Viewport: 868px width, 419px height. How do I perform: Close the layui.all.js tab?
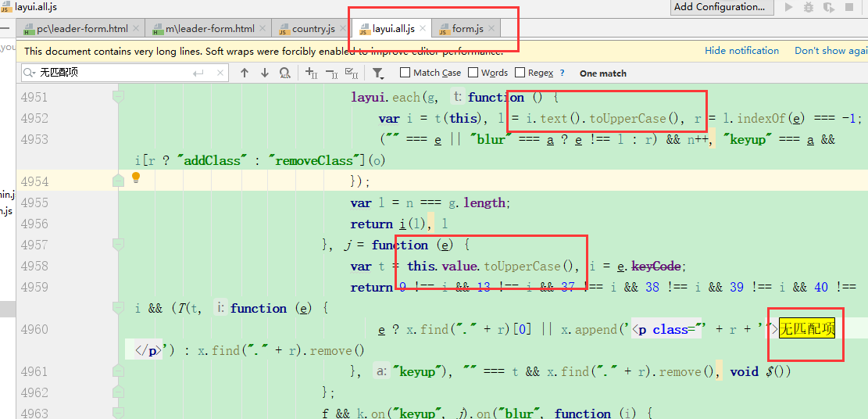pos(423,28)
